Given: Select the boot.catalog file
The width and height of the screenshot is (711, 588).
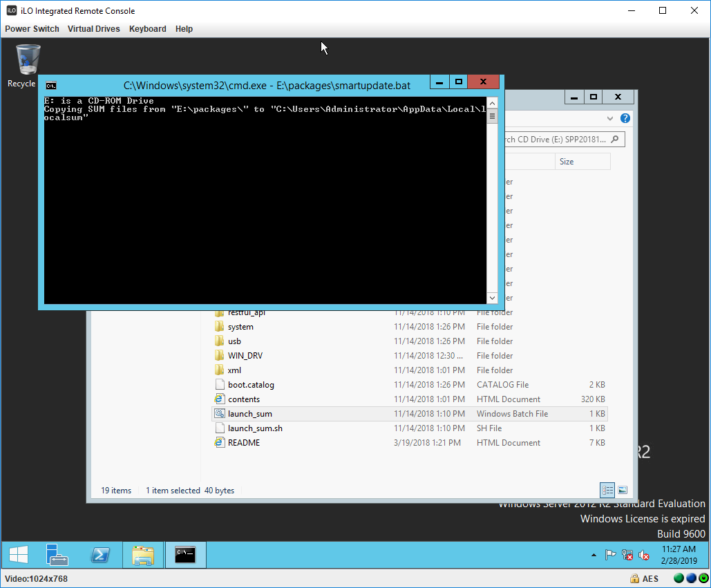Looking at the screenshot, I should coord(410,384).
